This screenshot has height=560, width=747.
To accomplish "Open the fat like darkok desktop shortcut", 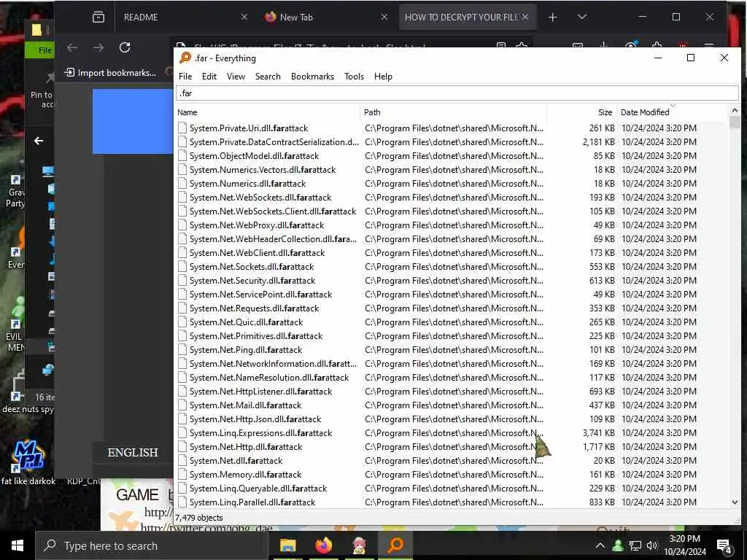I will pos(28,462).
